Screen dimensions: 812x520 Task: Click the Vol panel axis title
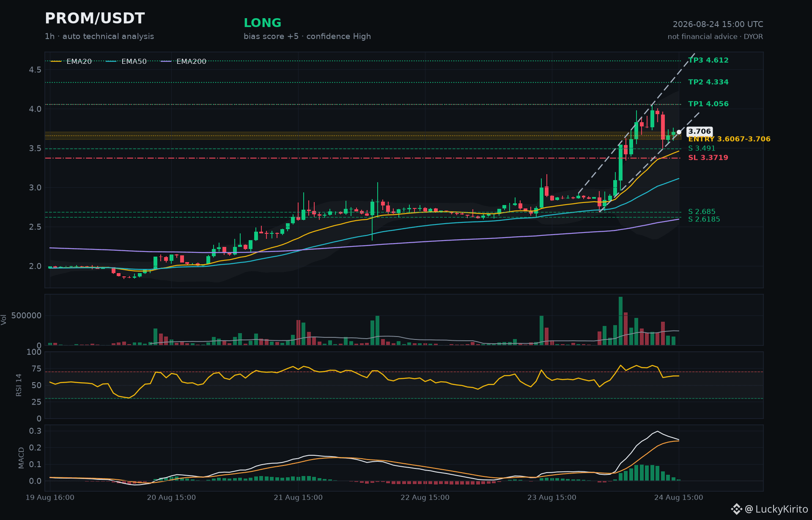coord(4,320)
